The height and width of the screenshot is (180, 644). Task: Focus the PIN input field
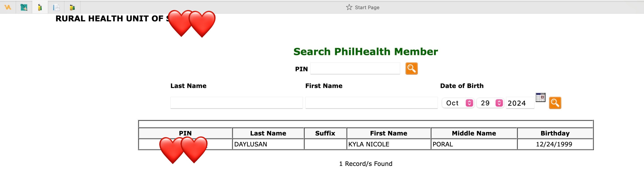click(x=355, y=68)
